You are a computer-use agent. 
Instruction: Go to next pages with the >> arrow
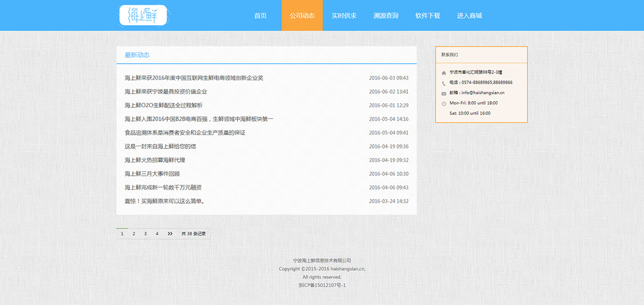pos(170,234)
